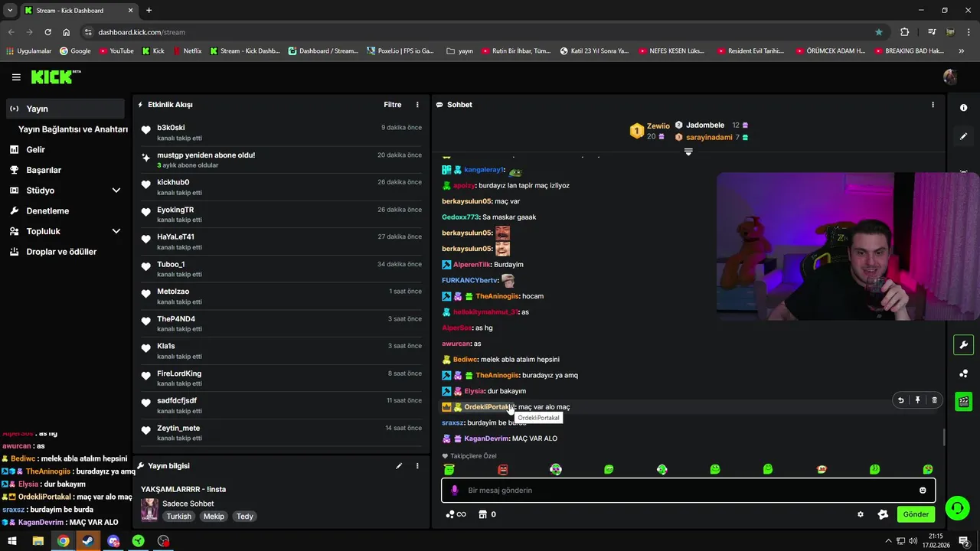Open the YouTube bookmark

pyautogui.click(x=115, y=51)
